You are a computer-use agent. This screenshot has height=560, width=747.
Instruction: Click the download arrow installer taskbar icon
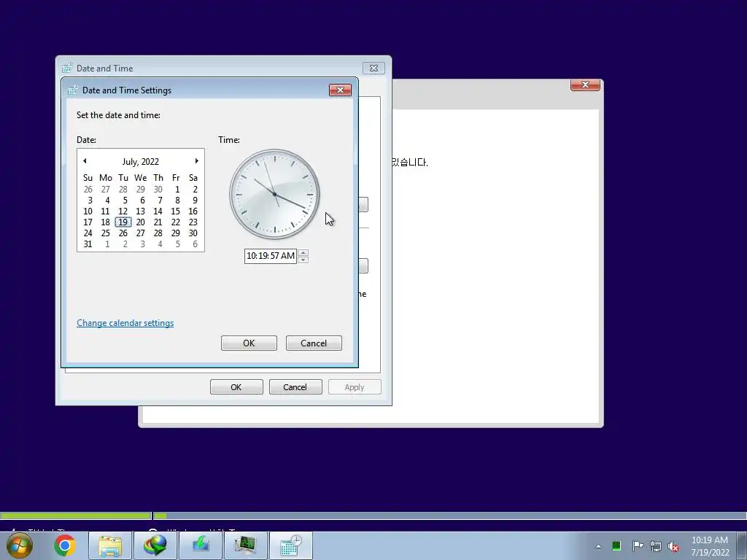point(200,545)
